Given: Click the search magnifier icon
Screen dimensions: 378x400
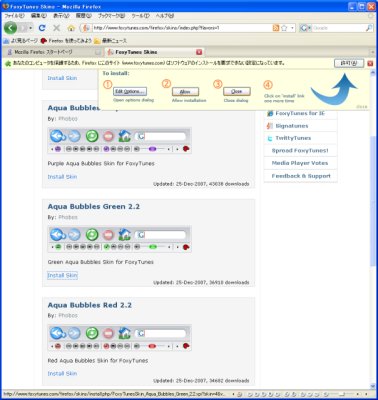Looking at the screenshot, I should tap(369, 28).
